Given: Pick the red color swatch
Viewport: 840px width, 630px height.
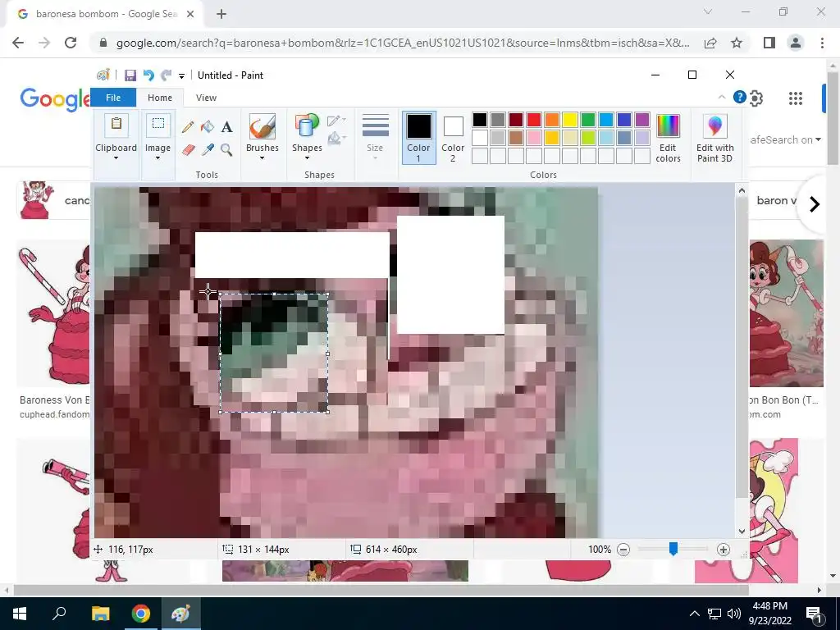Looking at the screenshot, I should point(534,120).
